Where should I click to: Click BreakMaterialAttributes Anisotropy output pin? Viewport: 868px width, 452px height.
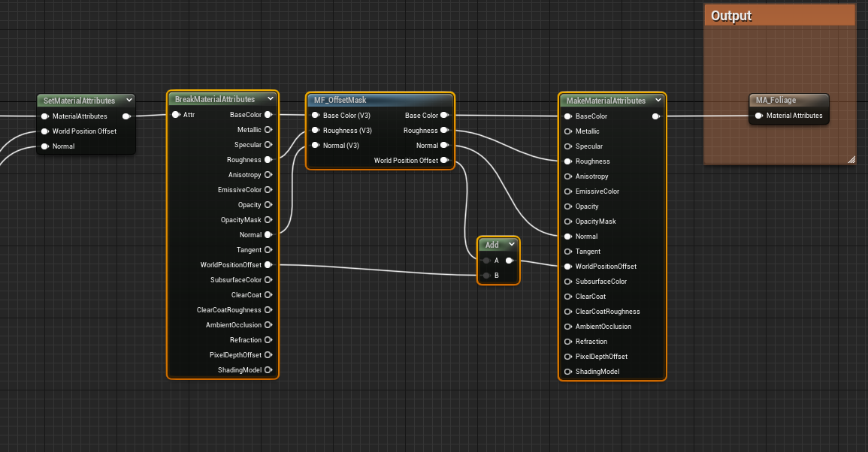point(268,174)
